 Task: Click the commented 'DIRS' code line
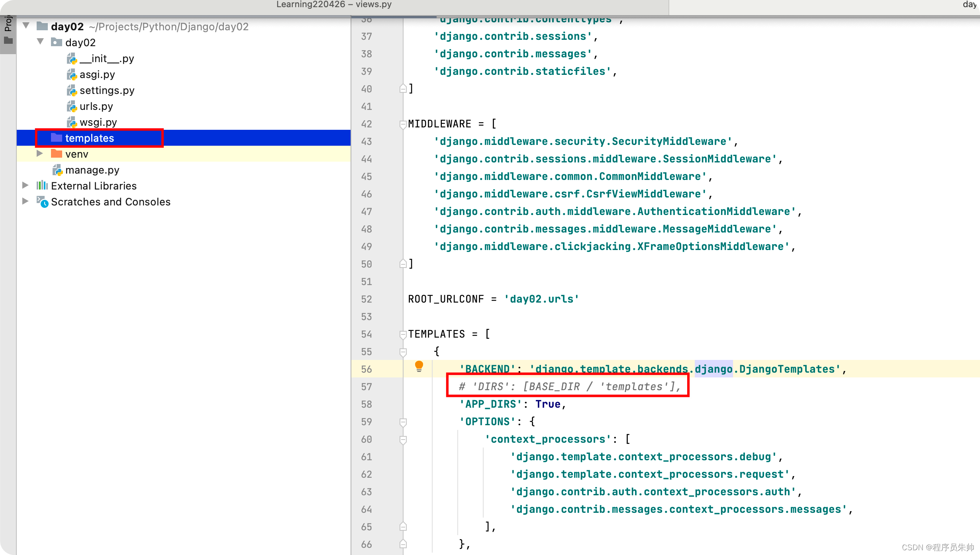pos(570,387)
